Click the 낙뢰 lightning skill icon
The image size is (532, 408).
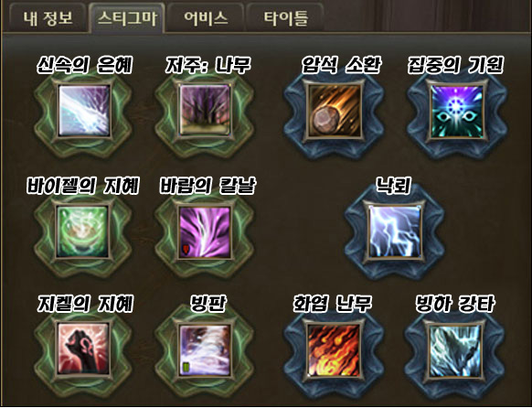(395, 231)
